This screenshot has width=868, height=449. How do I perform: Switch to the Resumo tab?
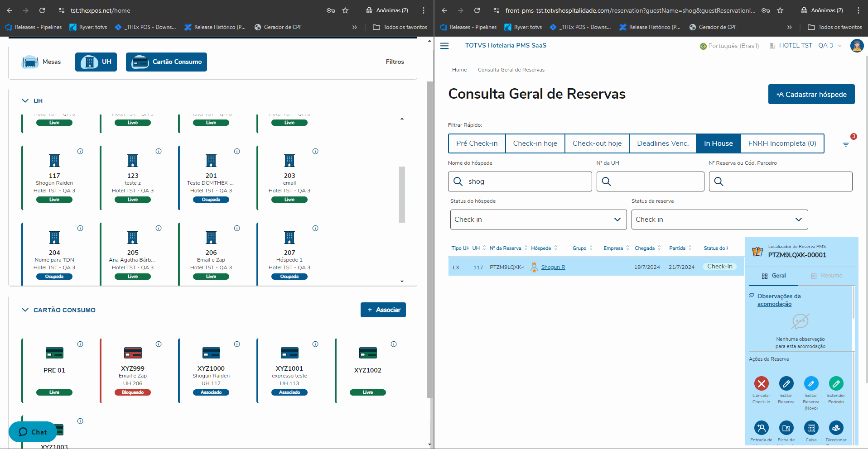coord(827,276)
